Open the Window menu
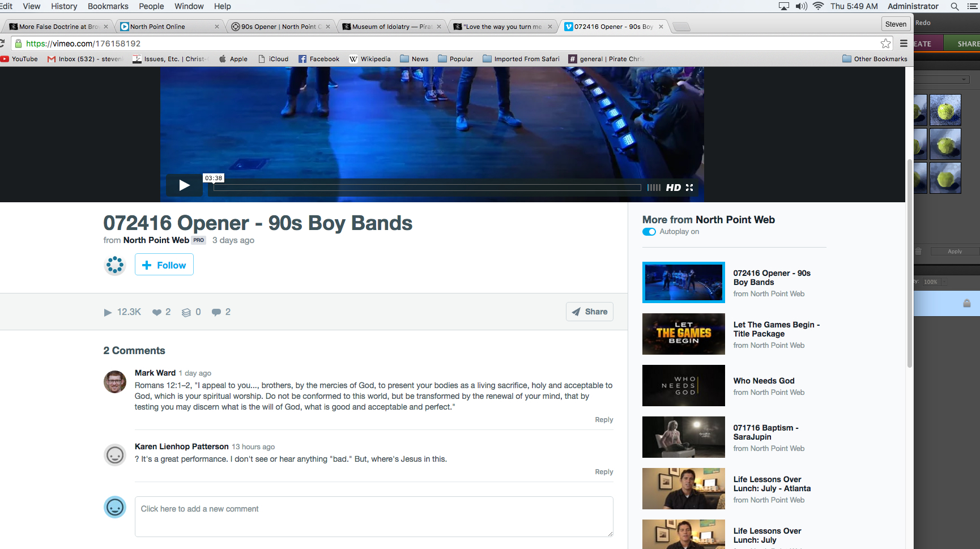The width and height of the screenshot is (980, 549). point(189,6)
